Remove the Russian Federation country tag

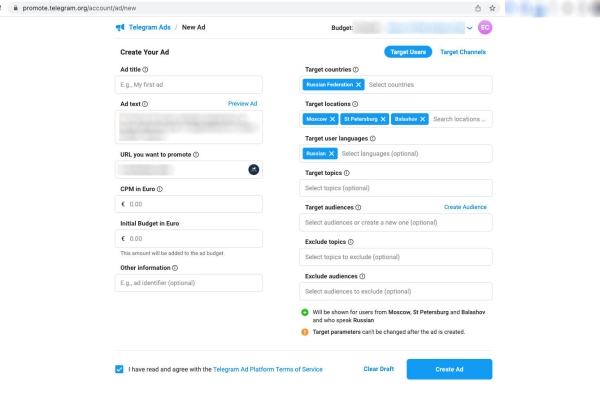point(359,85)
